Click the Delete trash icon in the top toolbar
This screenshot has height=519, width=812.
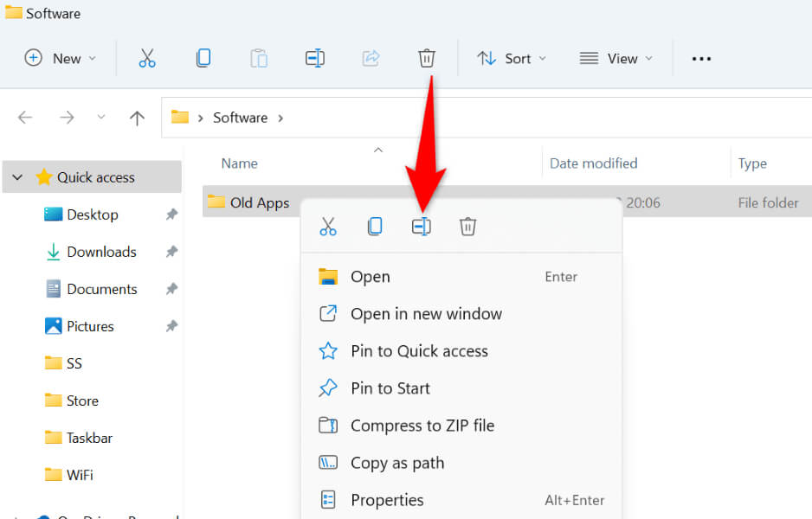[427, 58]
